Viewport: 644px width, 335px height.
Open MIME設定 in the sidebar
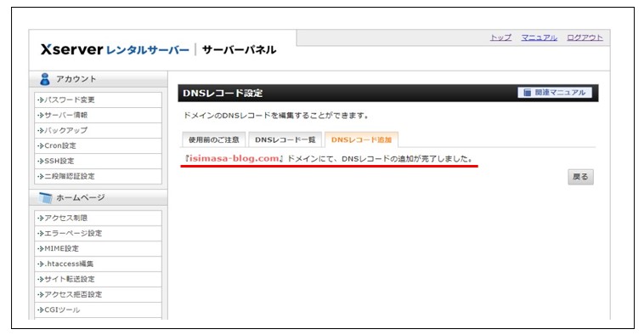point(99,248)
